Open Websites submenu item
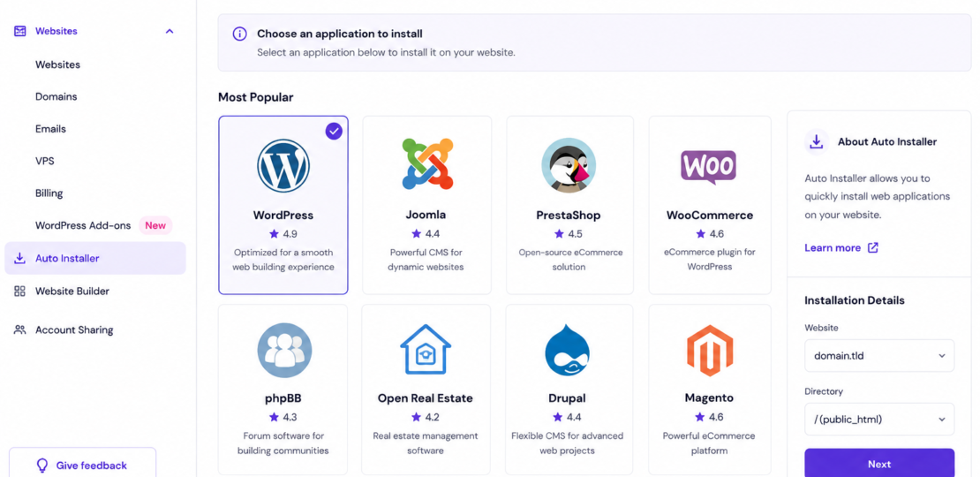This screenshot has height=477, width=980. [x=57, y=64]
